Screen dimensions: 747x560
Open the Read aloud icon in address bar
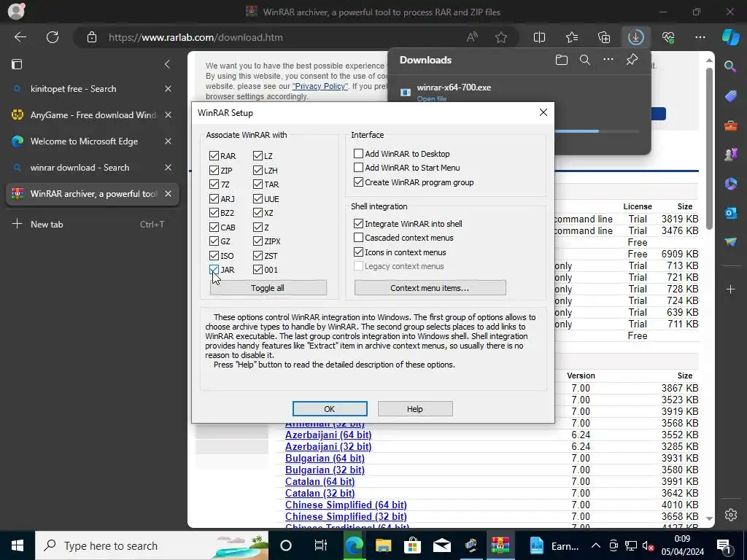(472, 37)
